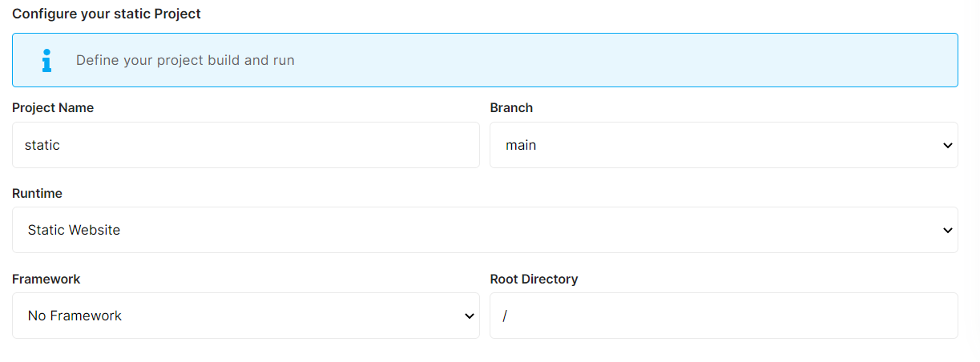Click the Framework label
This screenshot has width=980, height=362.
coord(46,279)
